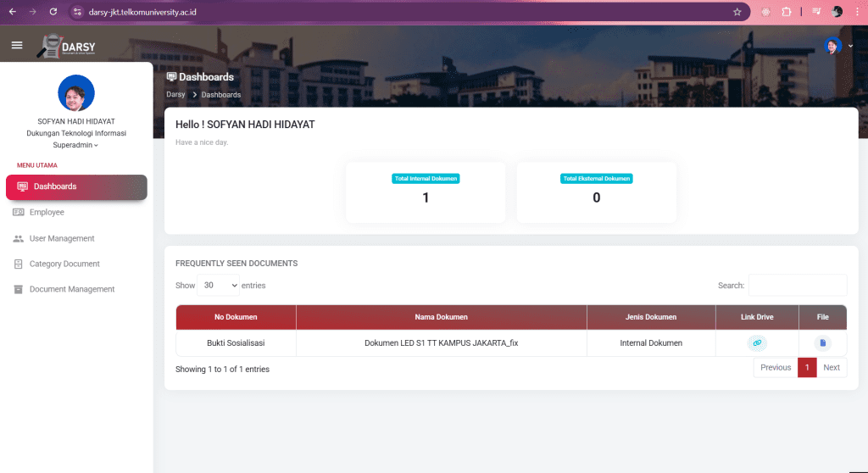Open the browser extensions puzzle icon
The width and height of the screenshot is (868, 473).
[786, 12]
